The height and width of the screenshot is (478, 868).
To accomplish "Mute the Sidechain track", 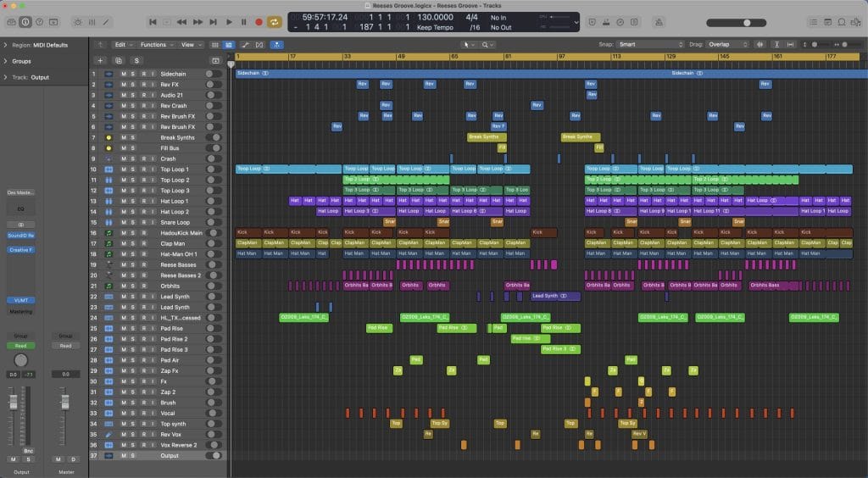I will (x=124, y=74).
